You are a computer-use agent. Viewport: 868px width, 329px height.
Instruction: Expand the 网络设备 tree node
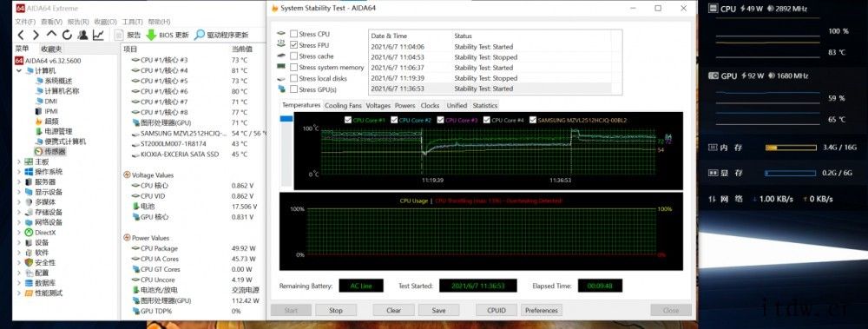coord(19,222)
